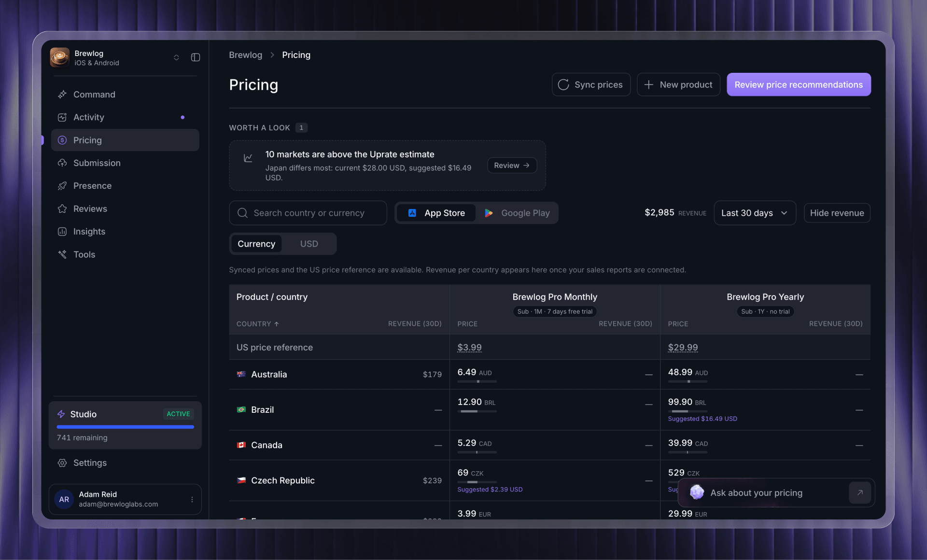Open Tools in the sidebar
Viewport: 927px width, 560px height.
click(x=125, y=254)
